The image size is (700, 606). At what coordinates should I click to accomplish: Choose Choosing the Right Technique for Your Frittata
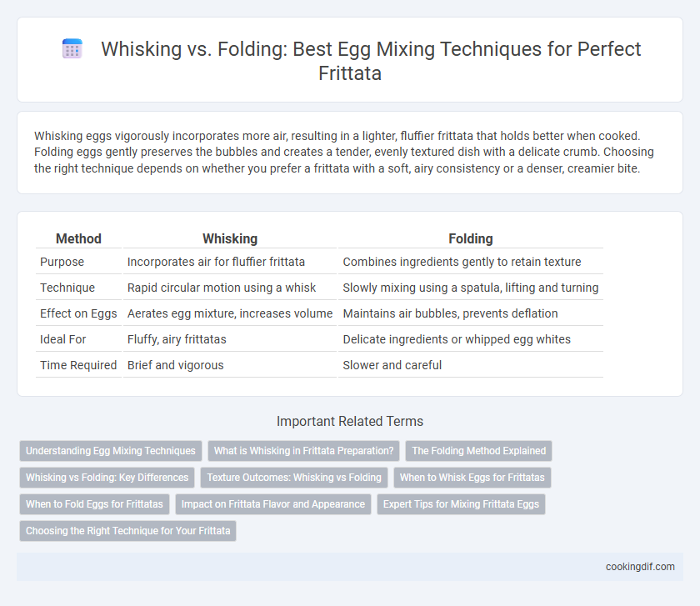pyautogui.click(x=127, y=531)
